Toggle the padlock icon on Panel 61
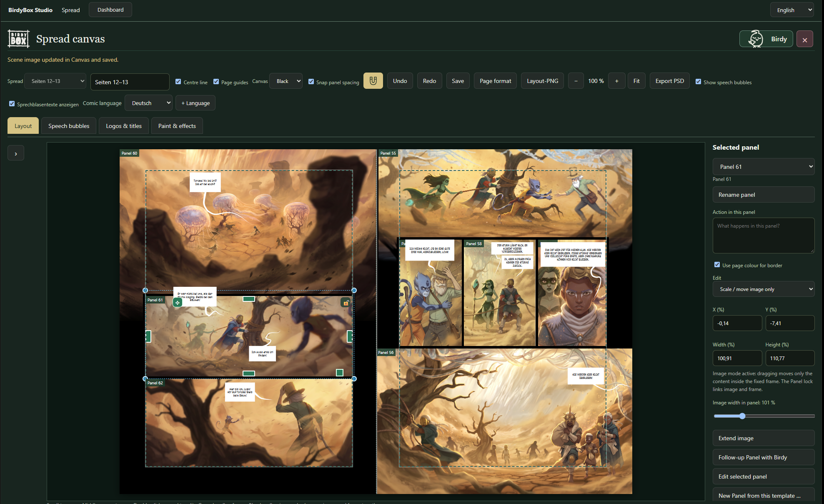 pos(346,303)
